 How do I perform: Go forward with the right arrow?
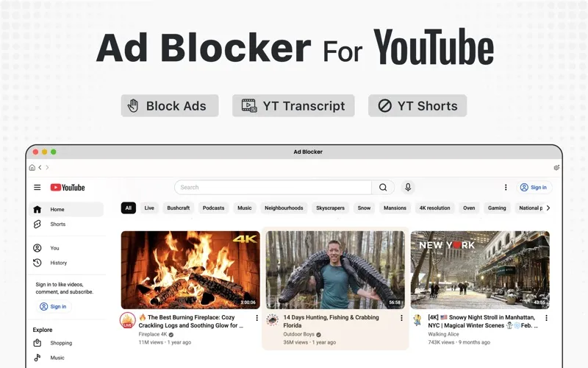click(47, 168)
